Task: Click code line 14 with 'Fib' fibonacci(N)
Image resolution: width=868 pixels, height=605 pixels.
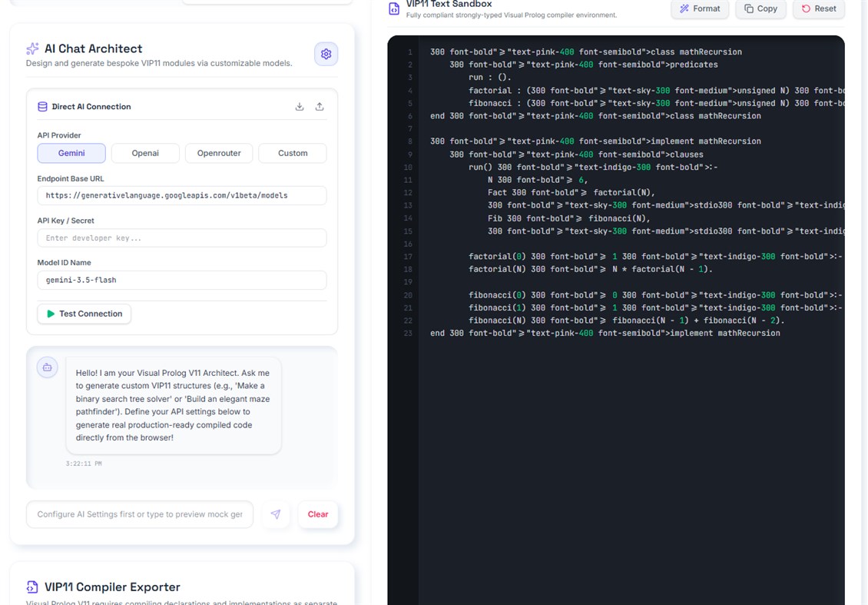Action: 569,218
